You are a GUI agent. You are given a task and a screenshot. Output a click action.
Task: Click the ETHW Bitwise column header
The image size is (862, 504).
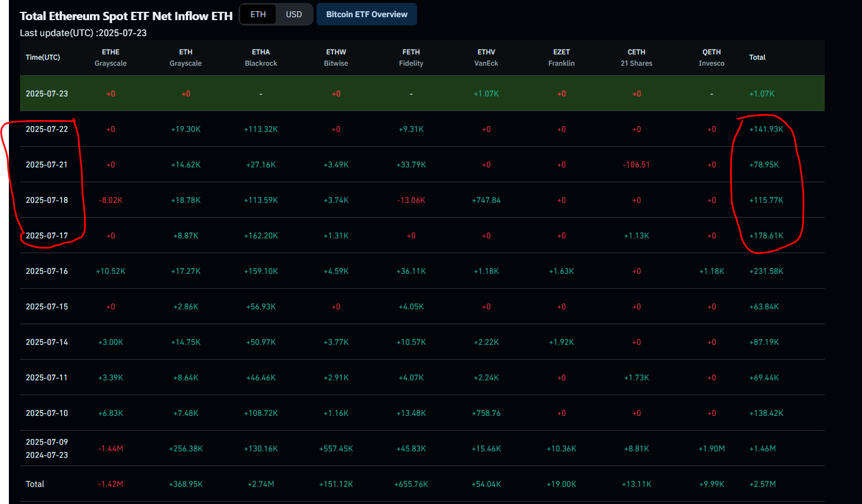pyautogui.click(x=336, y=57)
